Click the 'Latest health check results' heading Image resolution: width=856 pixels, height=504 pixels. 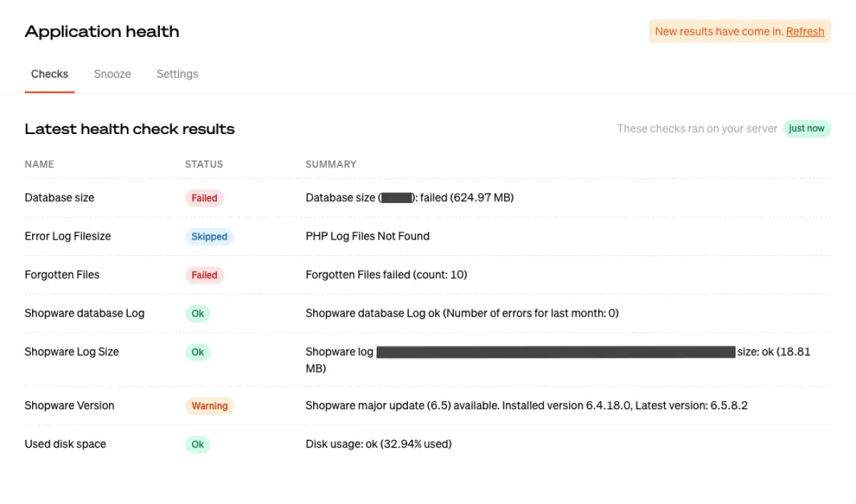(130, 129)
